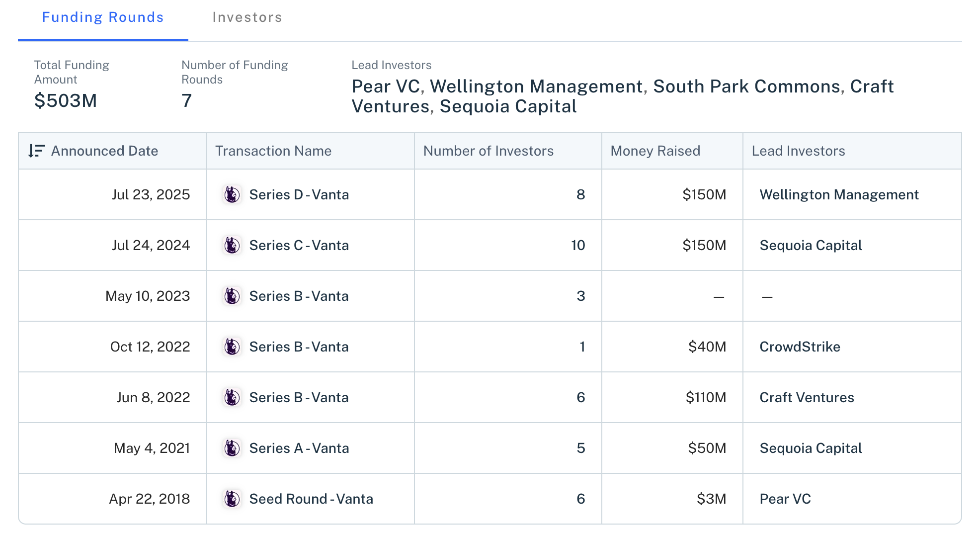Click Vanta logo in Oct 12, 2022 row
Viewport: 980px width, 534px height.
point(232,347)
